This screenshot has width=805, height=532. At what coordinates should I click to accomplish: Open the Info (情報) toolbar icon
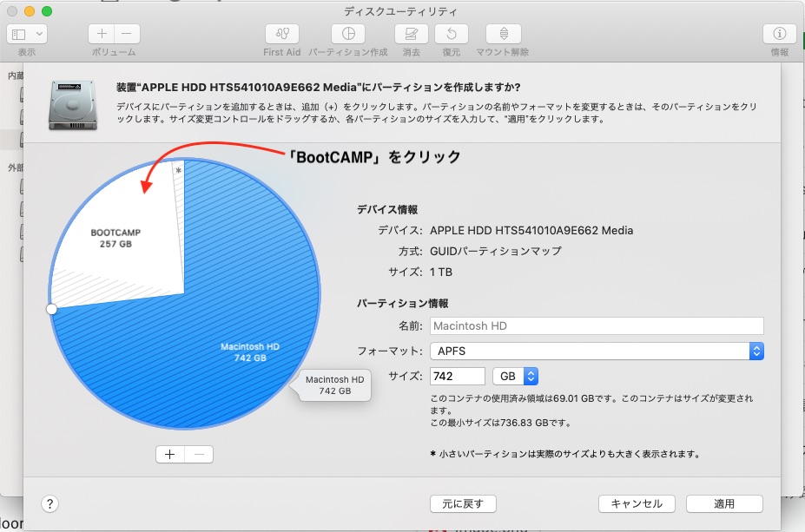point(779,34)
